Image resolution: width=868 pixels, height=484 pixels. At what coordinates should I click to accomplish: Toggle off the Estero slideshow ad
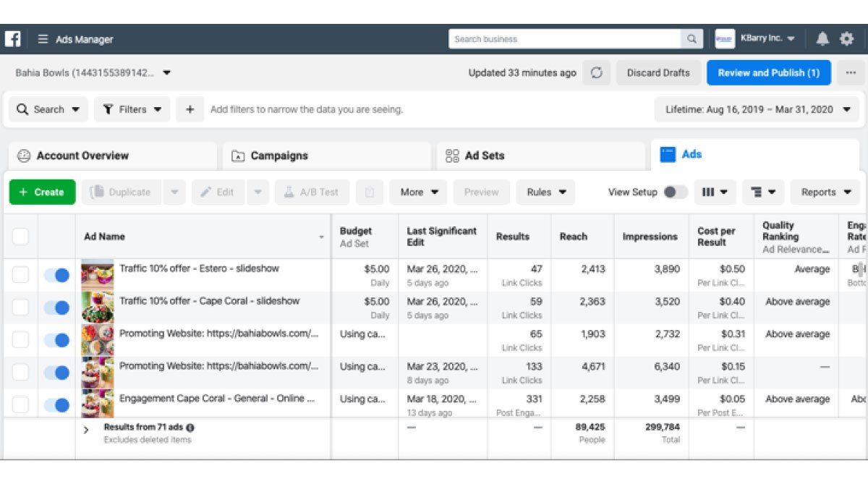tap(56, 275)
